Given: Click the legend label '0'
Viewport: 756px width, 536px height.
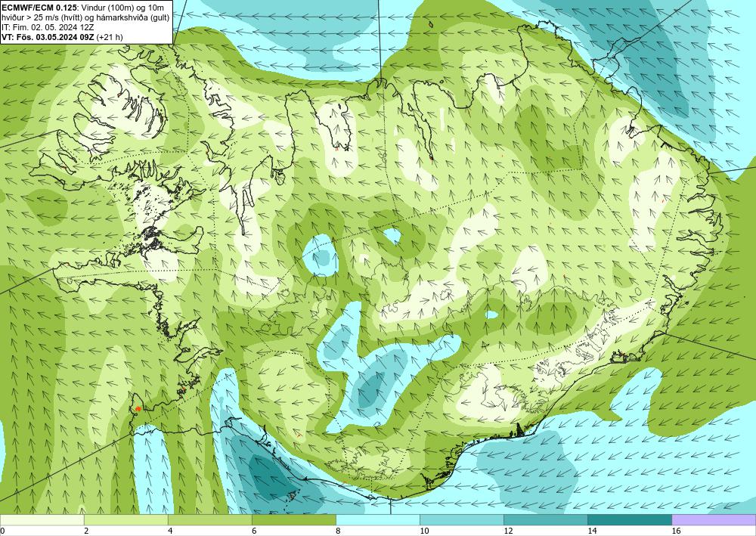Looking at the screenshot, I should [x=2, y=531].
